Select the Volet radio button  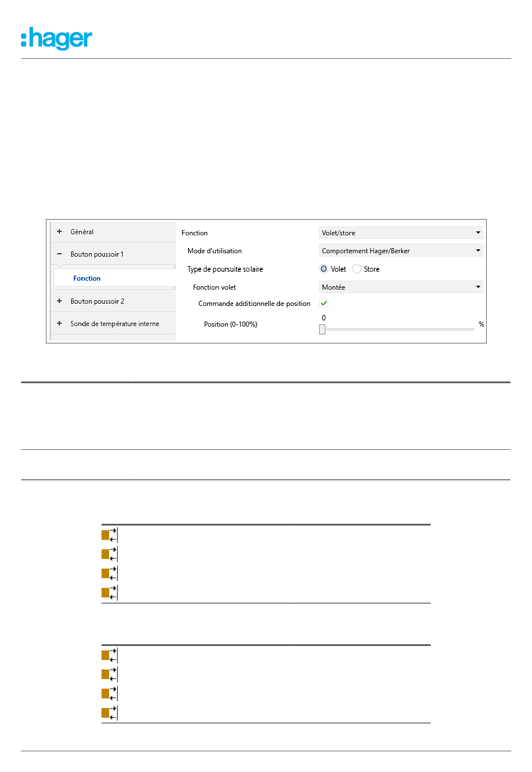point(324,269)
